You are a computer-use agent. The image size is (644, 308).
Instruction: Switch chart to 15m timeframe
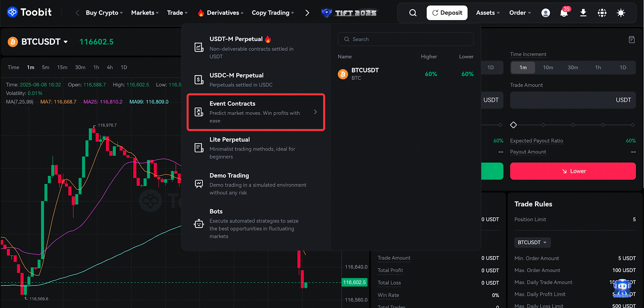click(x=62, y=67)
